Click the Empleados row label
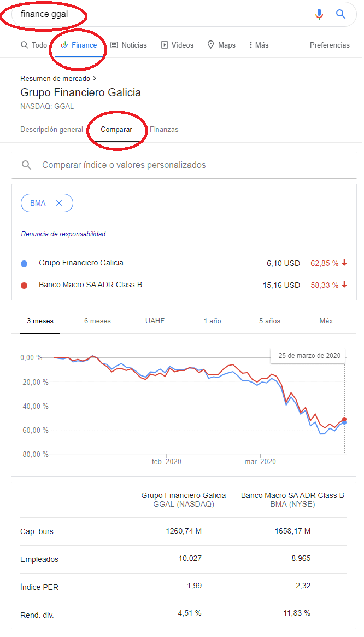 [x=39, y=559]
